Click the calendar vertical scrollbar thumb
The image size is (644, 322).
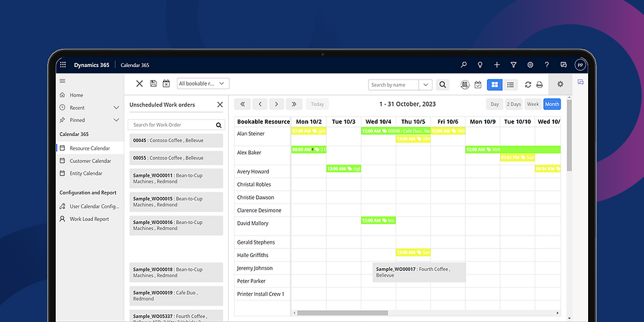point(569,135)
